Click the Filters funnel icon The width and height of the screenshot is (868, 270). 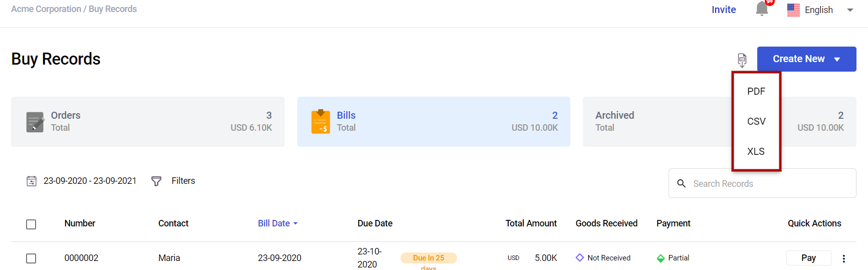pos(156,181)
